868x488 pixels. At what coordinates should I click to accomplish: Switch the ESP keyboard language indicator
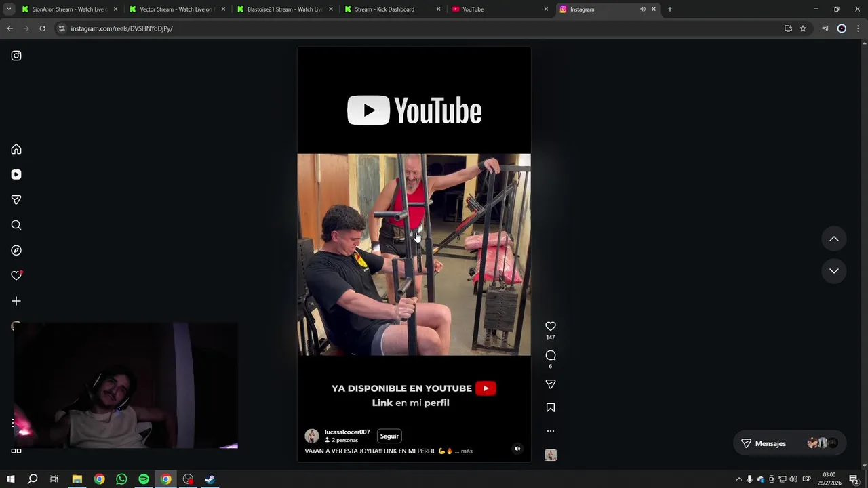click(x=807, y=479)
